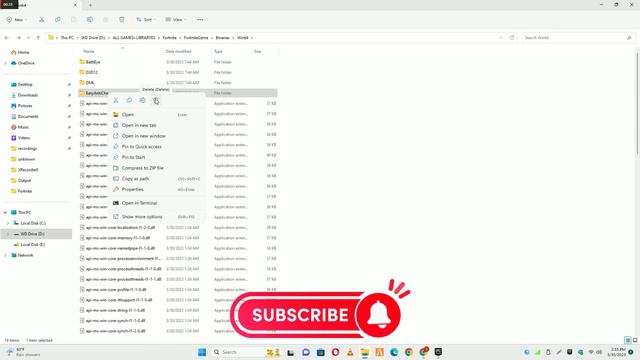Screen dimensions: 640x360
Task: Open the Chat icon on the taskbar
Action: [x=306, y=352]
